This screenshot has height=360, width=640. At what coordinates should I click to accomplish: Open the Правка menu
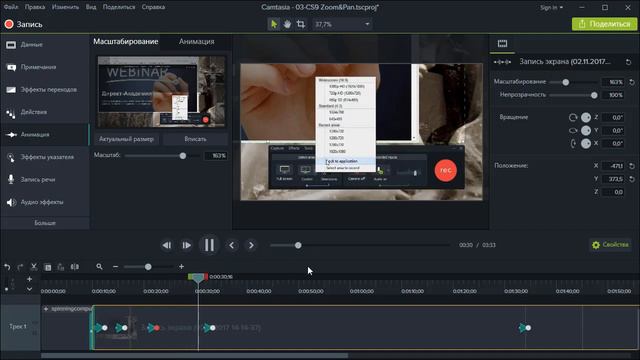(x=35, y=7)
